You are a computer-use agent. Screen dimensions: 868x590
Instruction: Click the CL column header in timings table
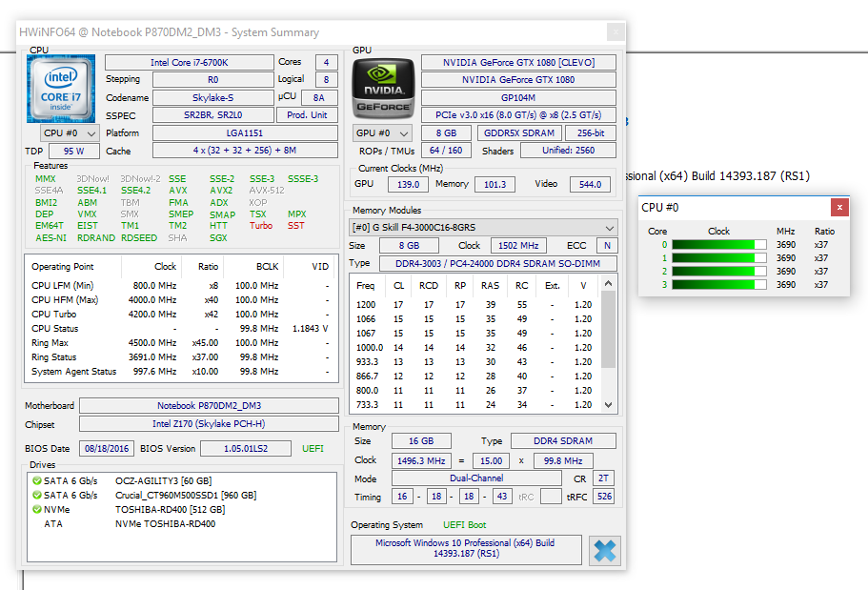tap(398, 286)
